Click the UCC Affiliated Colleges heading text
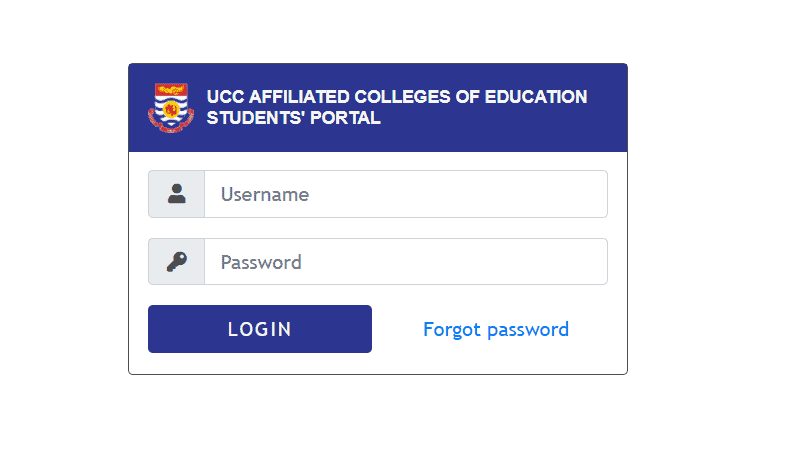 396,97
